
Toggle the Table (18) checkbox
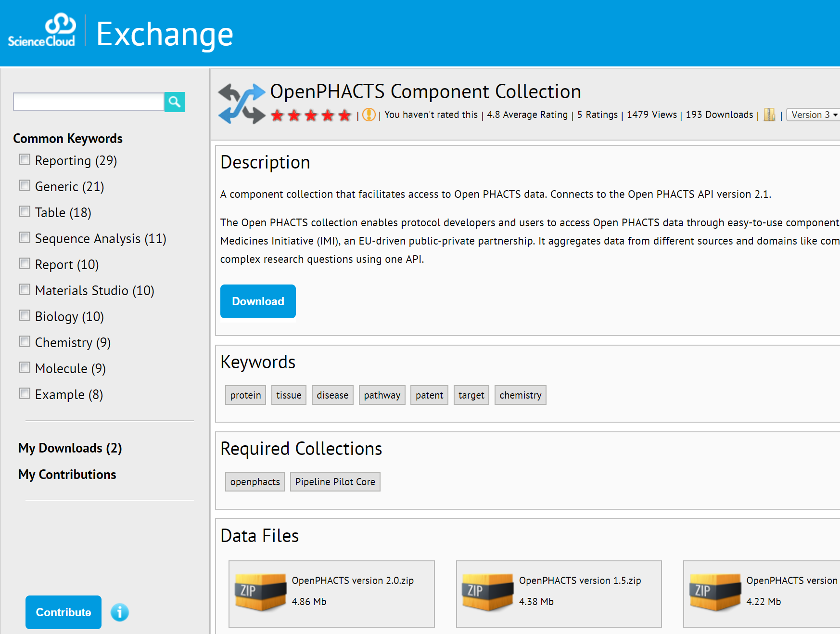tap(25, 211)
